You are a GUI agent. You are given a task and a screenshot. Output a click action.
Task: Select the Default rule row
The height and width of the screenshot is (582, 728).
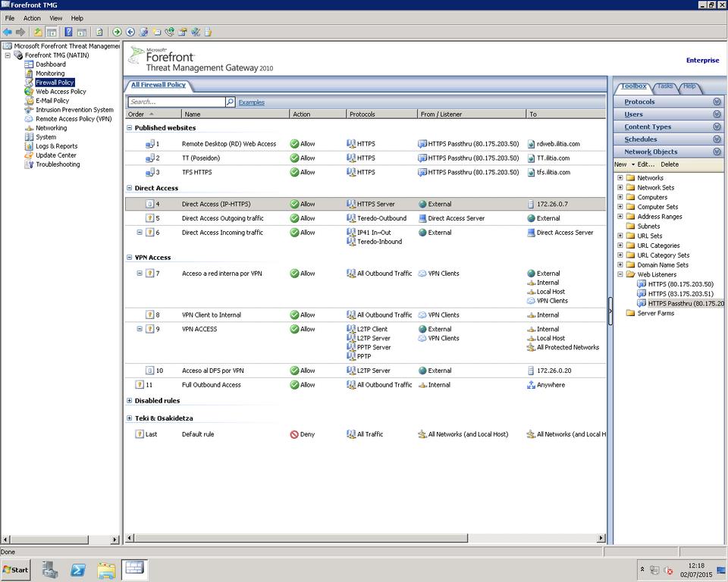point(366,434)
